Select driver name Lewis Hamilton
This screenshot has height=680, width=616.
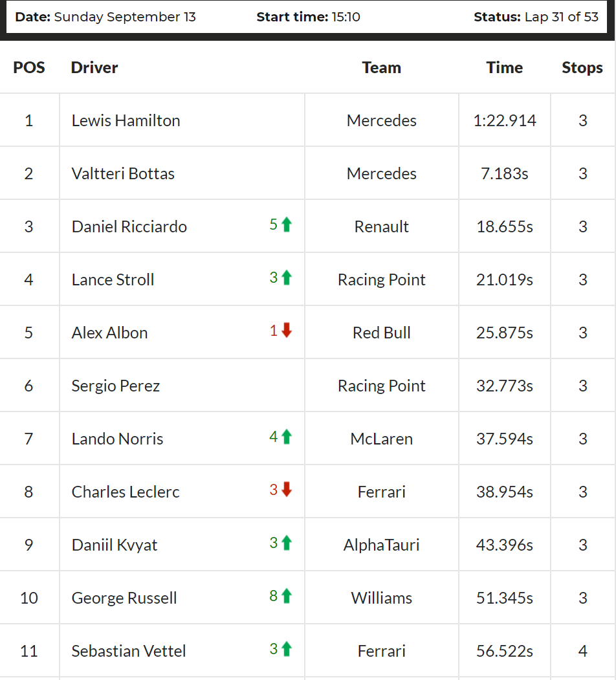pyautogui.click(x=126, y=120)
